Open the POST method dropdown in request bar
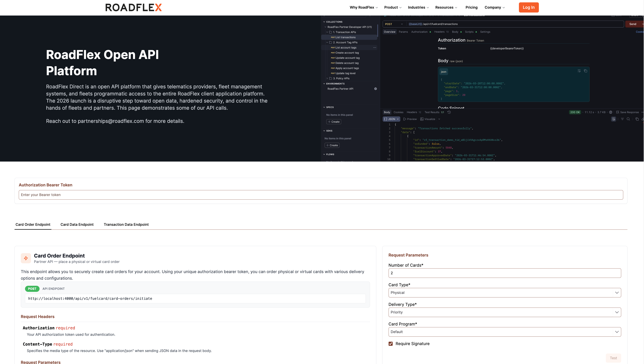This screenshot has width=644, height=364. [x=394, y=24]
